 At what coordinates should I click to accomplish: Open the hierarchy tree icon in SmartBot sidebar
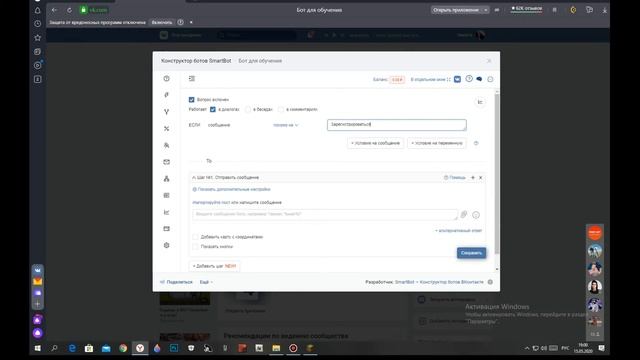pyautogui.click(x=167, y=178)
